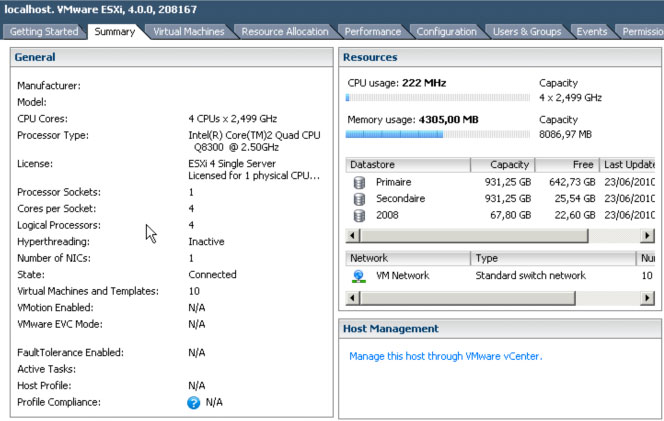This screenshot has height=421, width=664.
Task: Open the Performance tab
Action: [373, 32]
